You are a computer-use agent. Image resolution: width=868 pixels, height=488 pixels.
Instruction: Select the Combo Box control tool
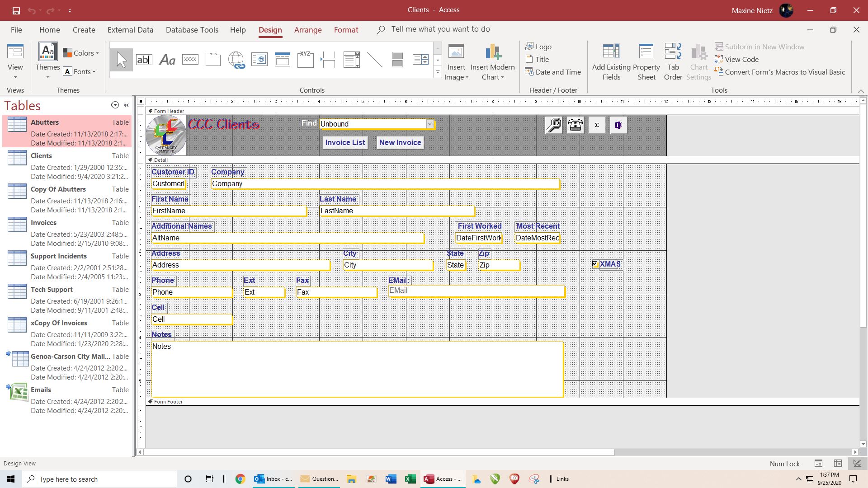point(352,60)
